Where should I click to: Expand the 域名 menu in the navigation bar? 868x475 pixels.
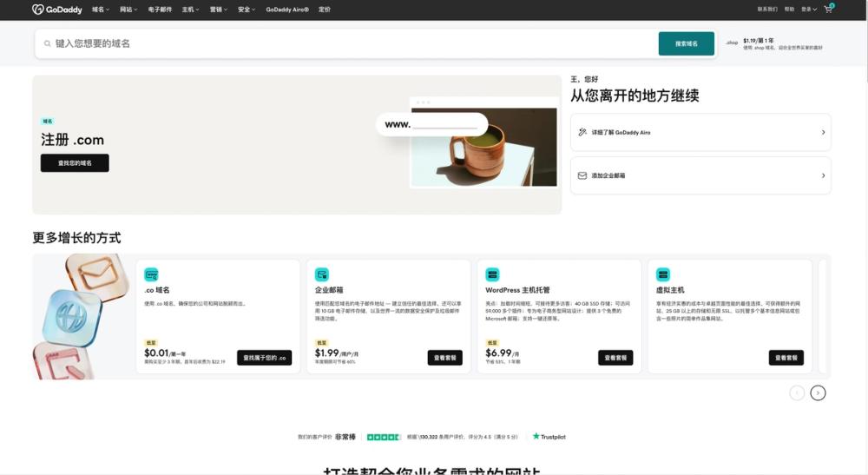point(100,10)
